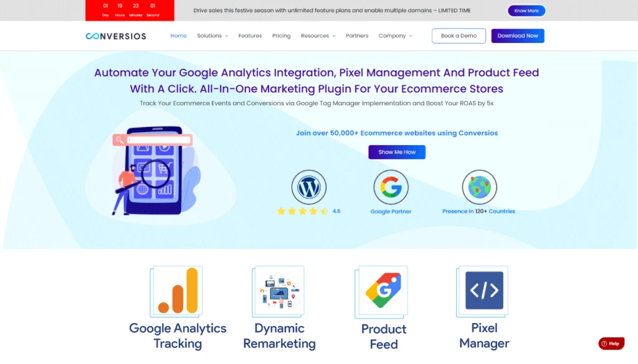Go to the Home nav item
Screen dimensions: 638x364
[178, 35]
